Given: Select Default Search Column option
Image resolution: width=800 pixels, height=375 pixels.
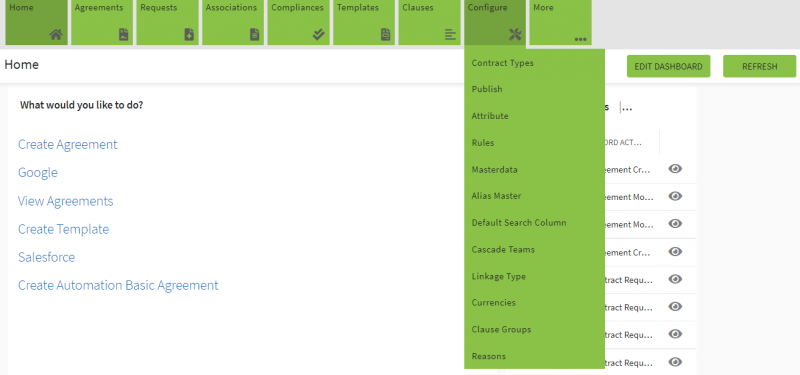Looking at the screenshot, I should 519,223.
